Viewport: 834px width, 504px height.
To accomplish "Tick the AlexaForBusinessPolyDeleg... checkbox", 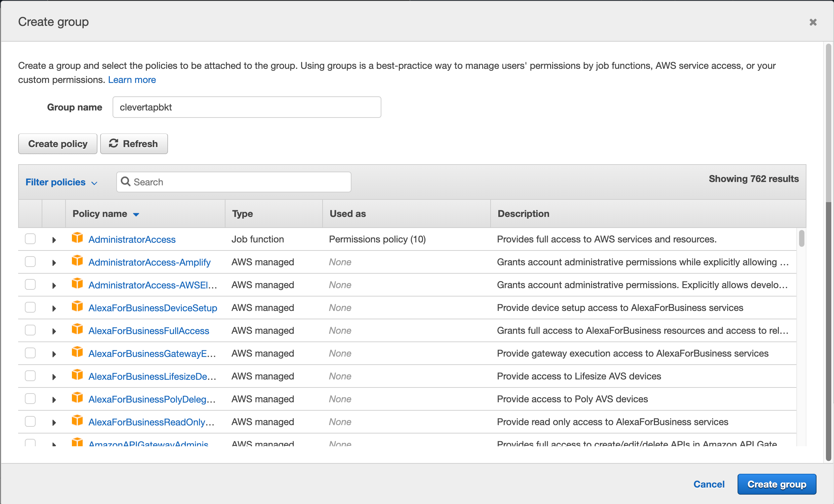I will tap(30, 399).
